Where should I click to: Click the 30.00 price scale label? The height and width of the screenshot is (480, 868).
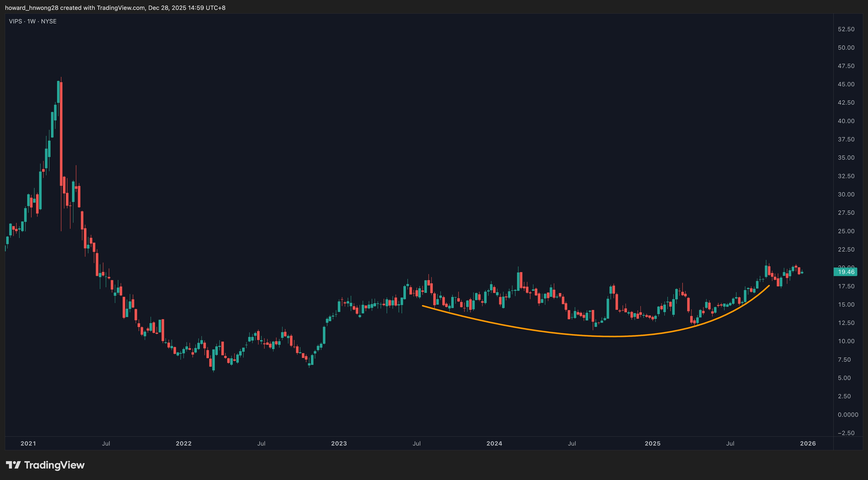pyautogui.click(x=846, y=194)
